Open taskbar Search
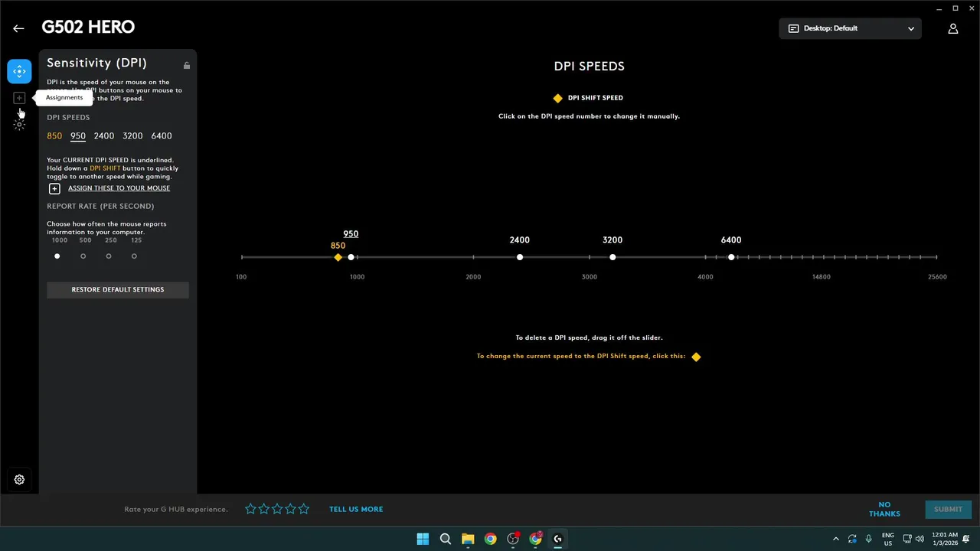Image resolution: width=980 pixels, height=551 pixels. (445, 539)
